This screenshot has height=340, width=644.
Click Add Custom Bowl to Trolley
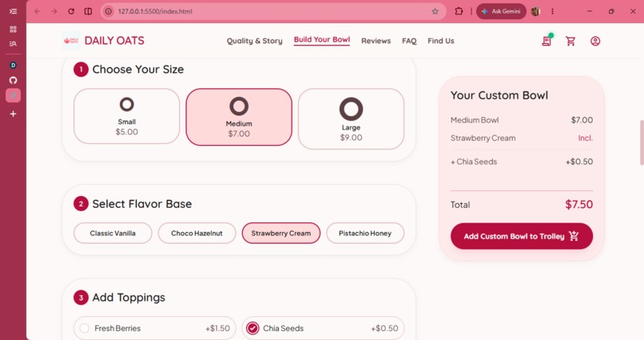click(x=522, y=236)
